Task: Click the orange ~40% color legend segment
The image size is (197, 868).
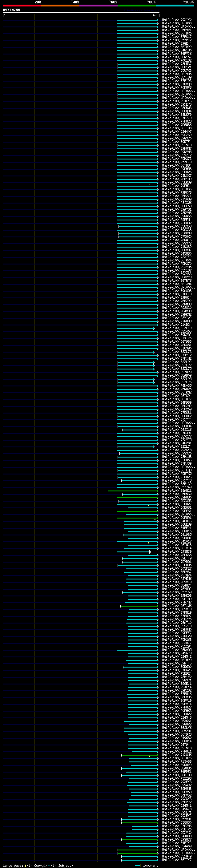Action: pos(60,6)
